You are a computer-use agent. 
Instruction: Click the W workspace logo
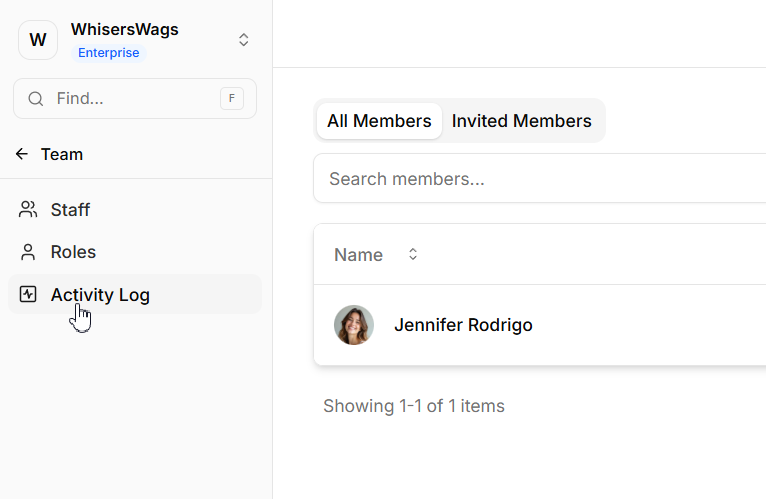[x=38, y=40]
